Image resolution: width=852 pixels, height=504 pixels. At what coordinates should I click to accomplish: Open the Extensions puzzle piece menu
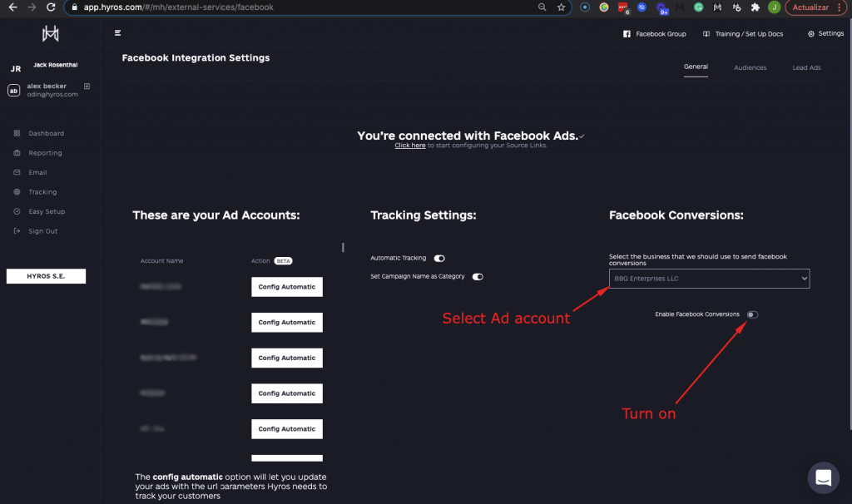755,7
